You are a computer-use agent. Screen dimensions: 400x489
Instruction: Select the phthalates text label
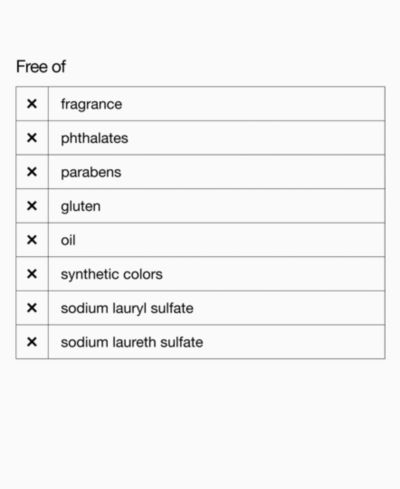pos(94,138)
